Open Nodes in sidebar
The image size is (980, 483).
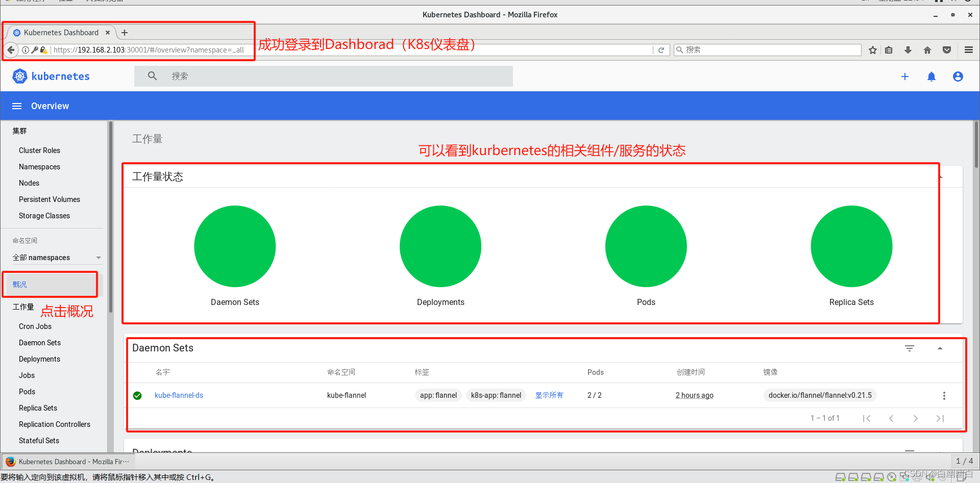29,183
